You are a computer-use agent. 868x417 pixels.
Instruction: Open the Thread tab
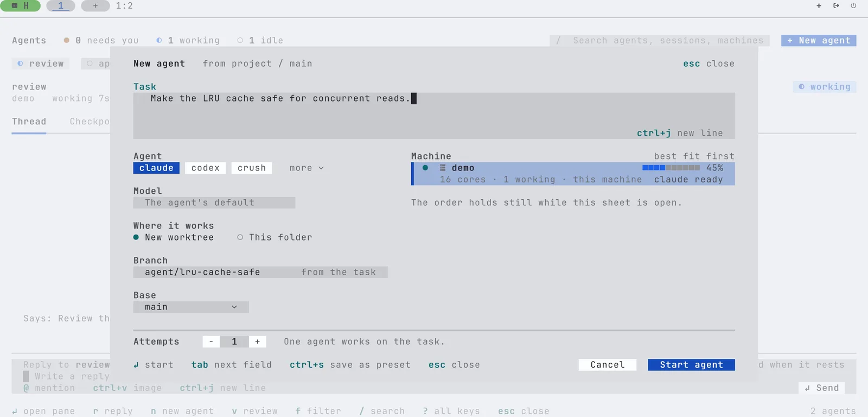coord(29,122)
